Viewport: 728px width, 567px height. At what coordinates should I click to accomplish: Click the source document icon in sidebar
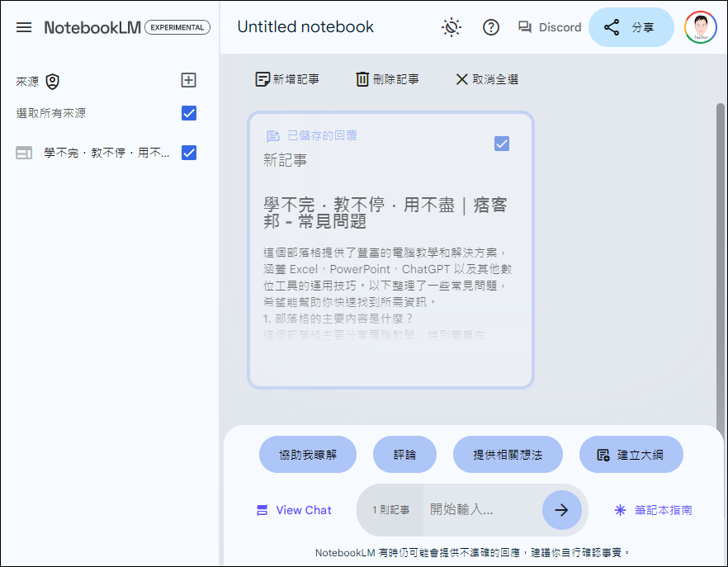coord(24,153)
